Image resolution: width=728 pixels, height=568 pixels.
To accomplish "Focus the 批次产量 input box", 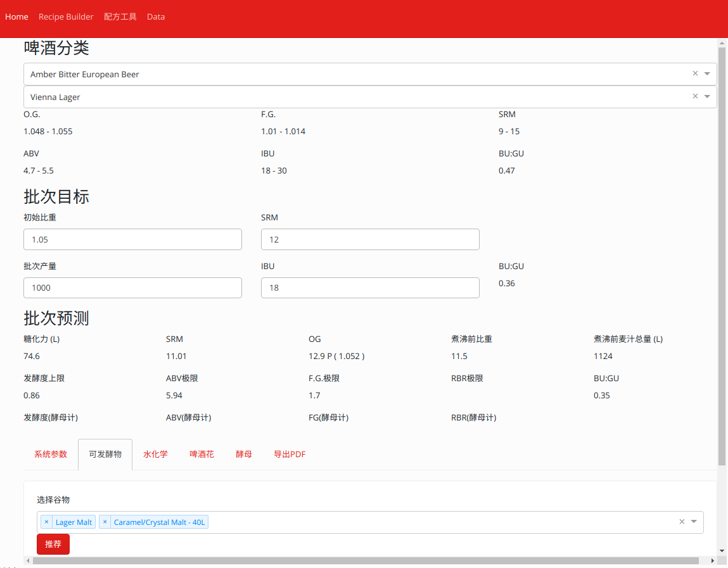I will tap(132, 287).
